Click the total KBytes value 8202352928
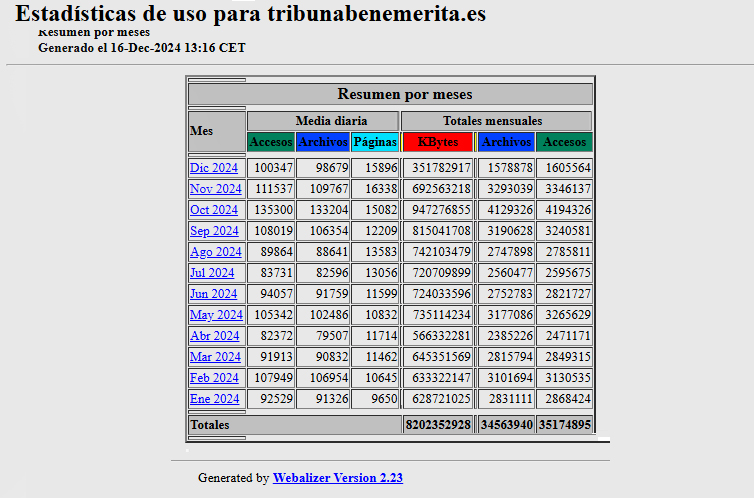The height and width of the screenshot is (498, 754). [438, 425]
